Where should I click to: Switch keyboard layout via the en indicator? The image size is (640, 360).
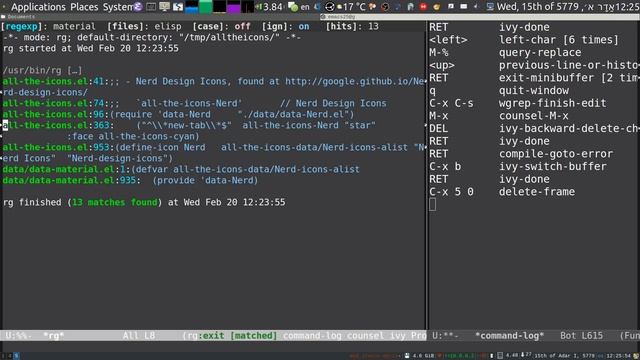tap(304, 7)
